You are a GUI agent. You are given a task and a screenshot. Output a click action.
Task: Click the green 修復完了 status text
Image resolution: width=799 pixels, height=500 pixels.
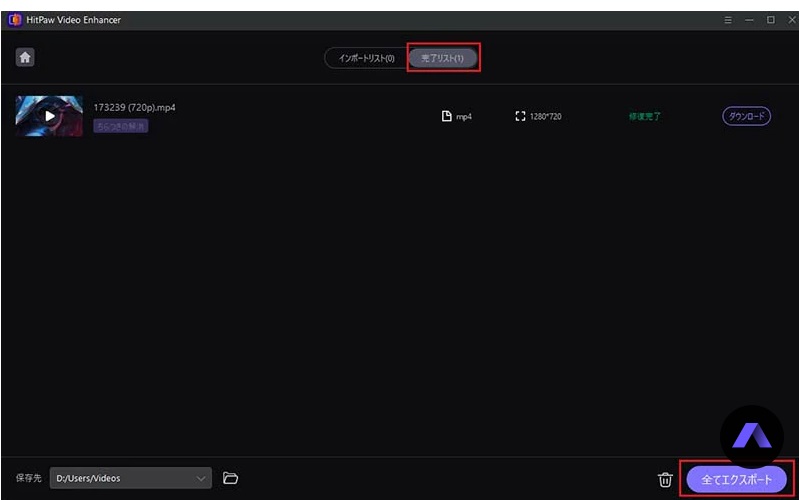[x=645, y=116]
